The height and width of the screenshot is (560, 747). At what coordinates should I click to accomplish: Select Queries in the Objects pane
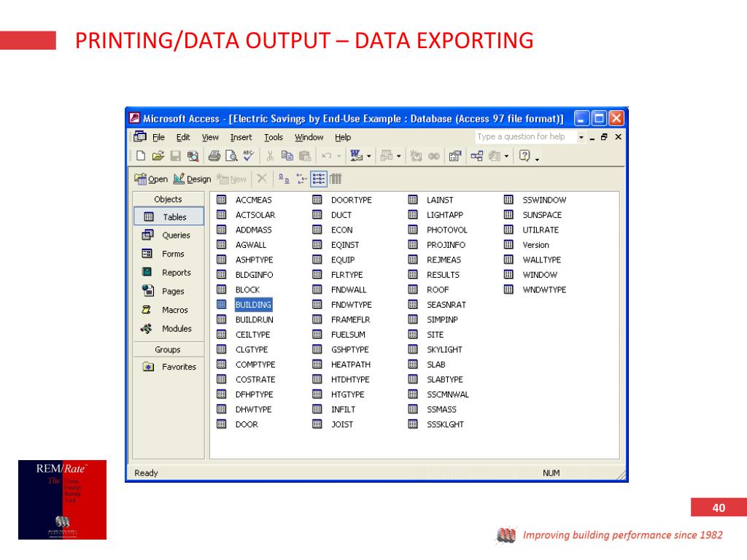[166, 236]
